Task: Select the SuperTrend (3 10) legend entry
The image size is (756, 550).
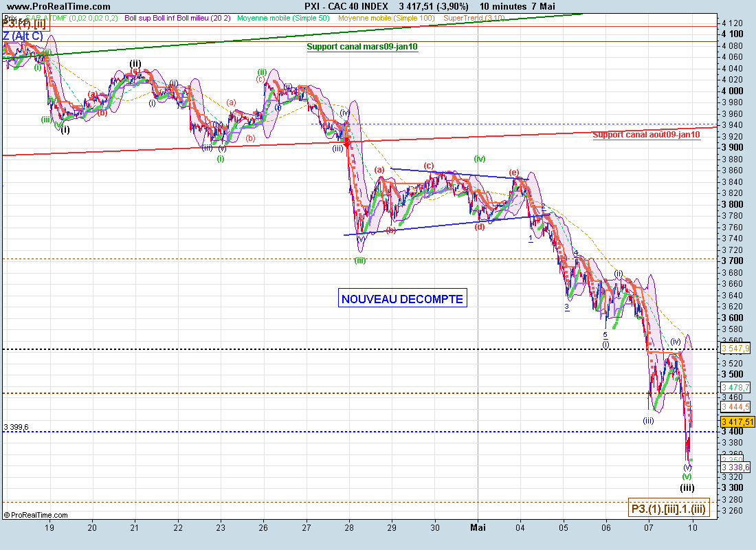Action: click(x=474, y=18)
